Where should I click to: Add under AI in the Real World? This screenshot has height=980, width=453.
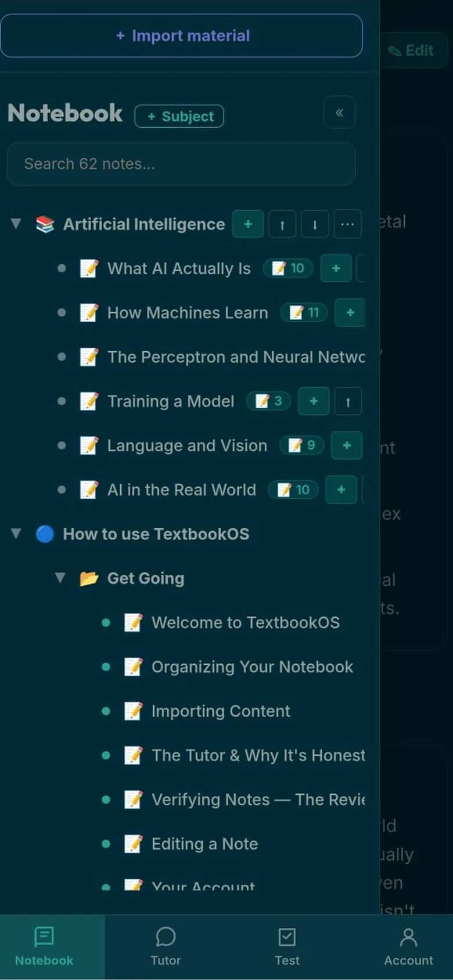(x=341, y=489)
